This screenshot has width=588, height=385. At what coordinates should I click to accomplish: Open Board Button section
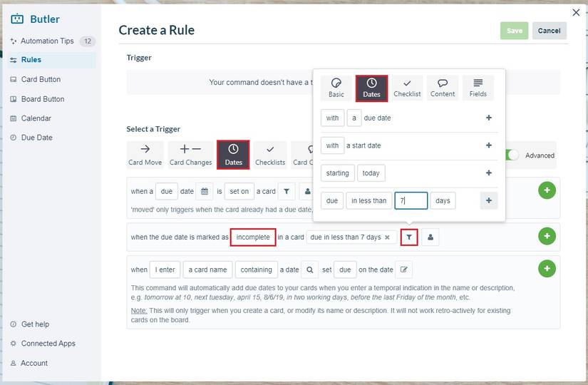pyautogui.click(x=42, y=99)
